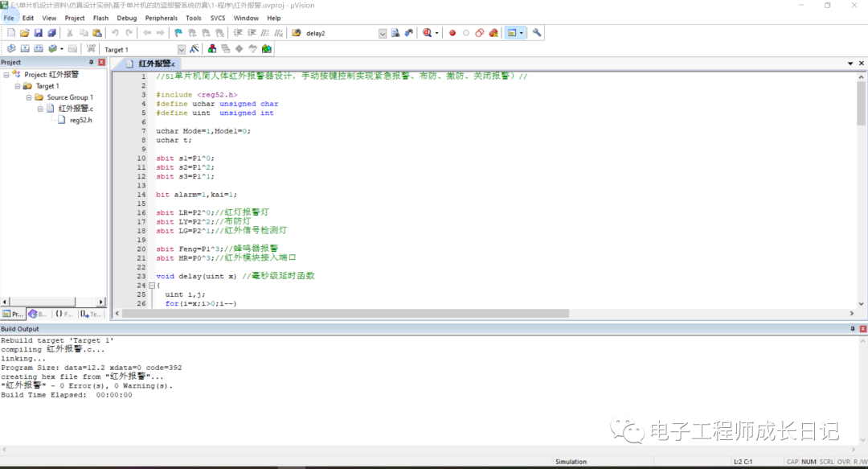Click the Undo toolbar icon
The image size is (868, 469).
pos(116,33)
